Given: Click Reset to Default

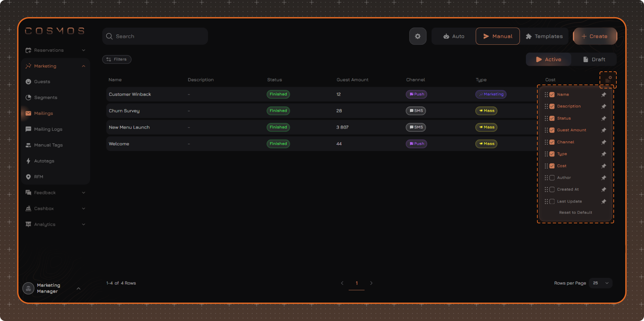Looking at the screenshot, I should click(576, 212).
